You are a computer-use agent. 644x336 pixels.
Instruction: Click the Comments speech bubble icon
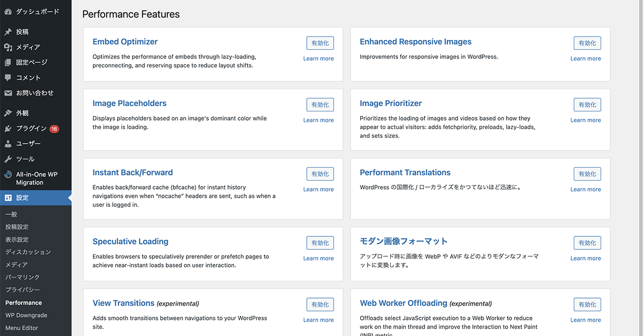(x=8, y=78)
